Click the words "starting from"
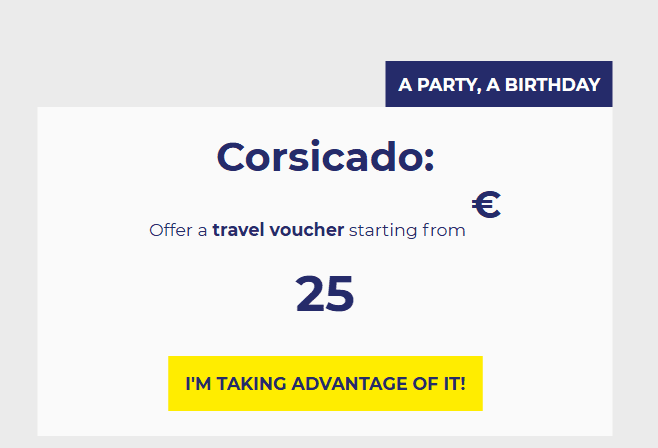Image resolution: width=658 pixels, height=448 pixels. click(407, 231)
